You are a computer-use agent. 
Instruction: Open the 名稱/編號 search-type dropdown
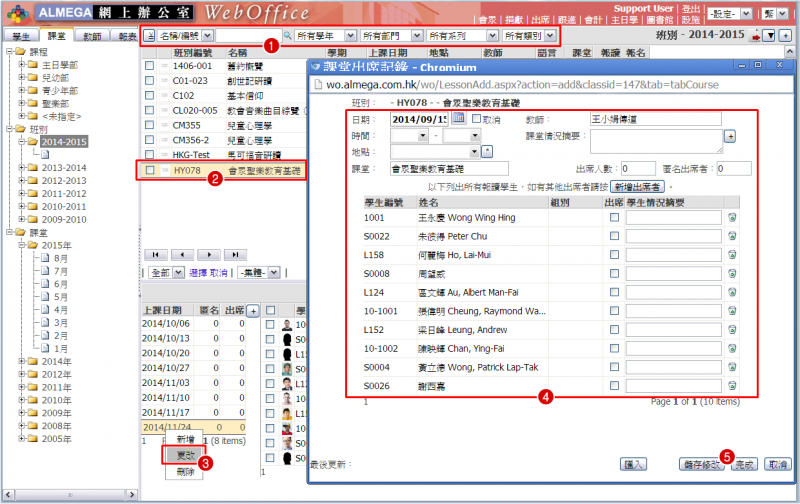tap(208, 36)
